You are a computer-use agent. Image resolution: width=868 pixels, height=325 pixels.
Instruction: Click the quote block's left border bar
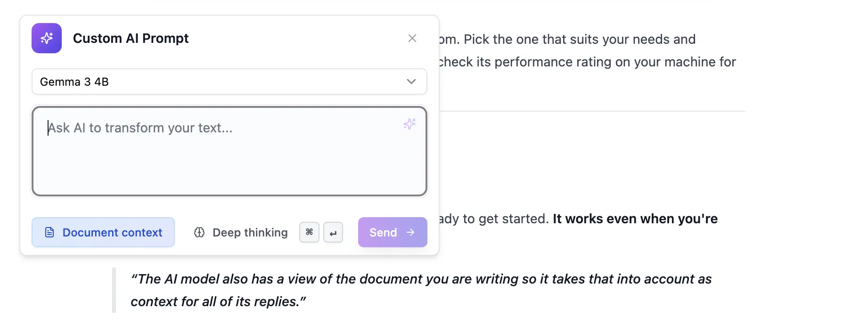[114, 290]
